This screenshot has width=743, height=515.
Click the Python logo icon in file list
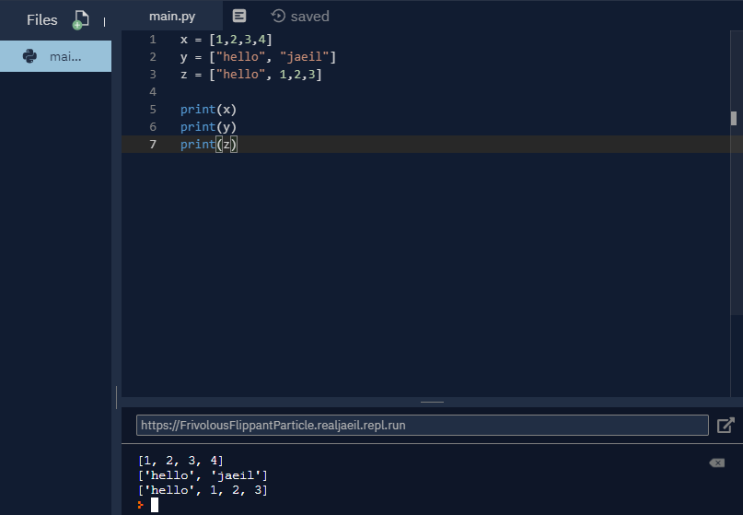(x=30, y=56)
